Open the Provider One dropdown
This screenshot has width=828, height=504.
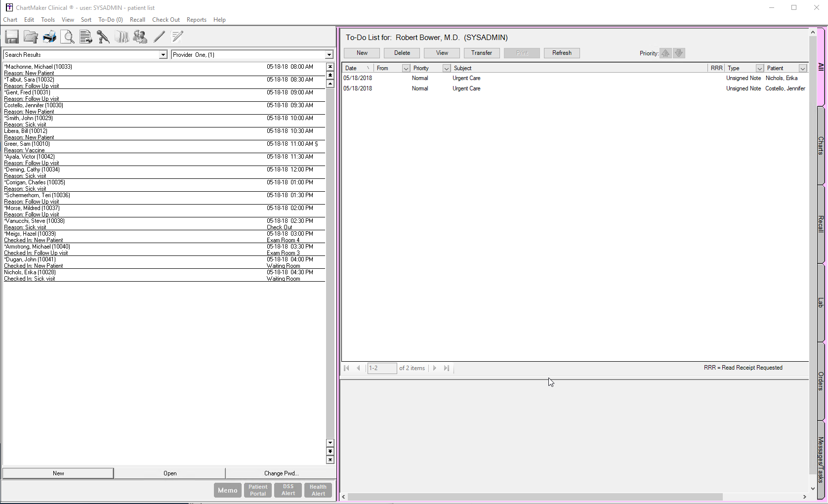329,55
